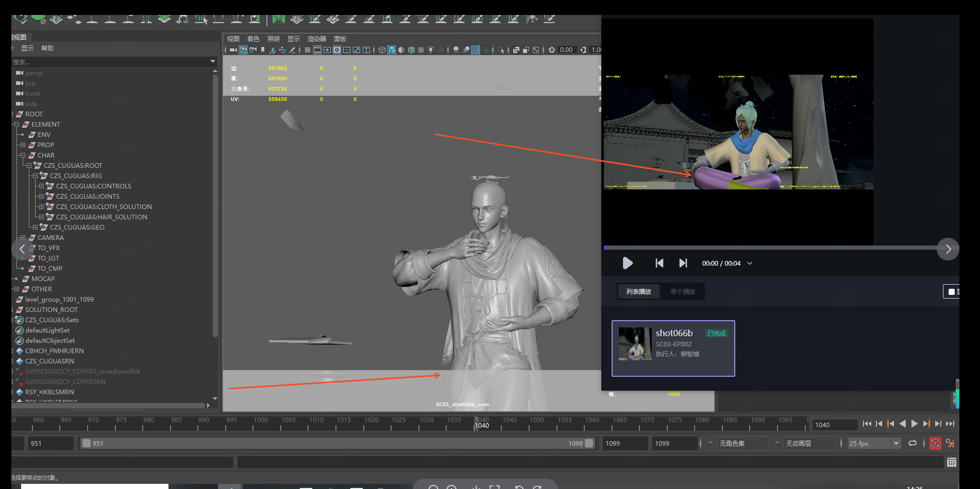Image resolution: width=980 pixels, height=489 pixels.
Task: Jump to end of playback range
Action: coord(950,424)
